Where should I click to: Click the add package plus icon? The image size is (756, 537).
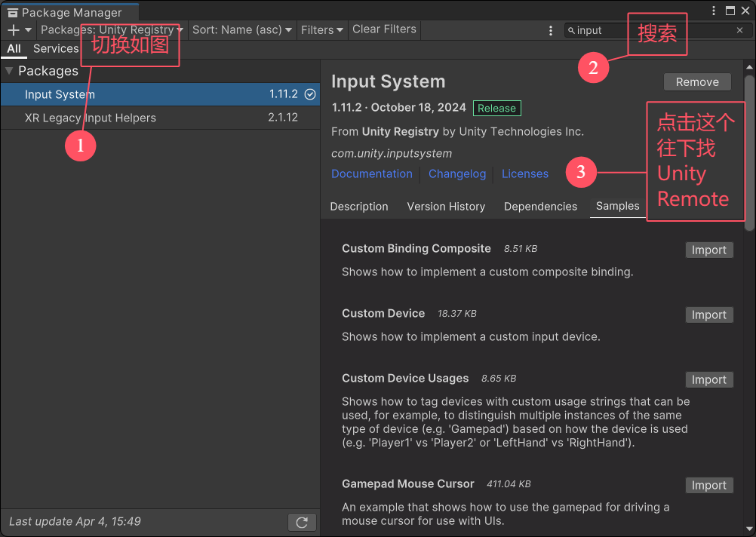point(14,30)
